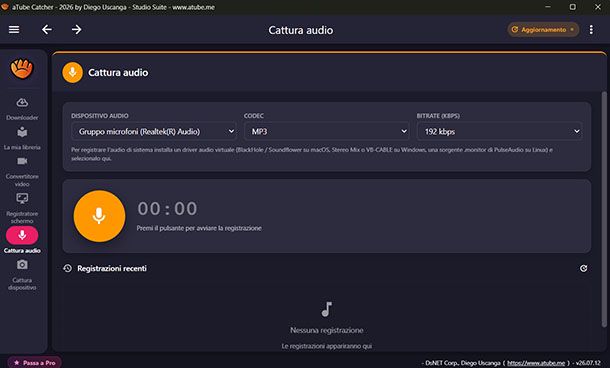Screen dimensions: 610x368
Task: Click the Premi il pulsante instruction text
Action: pyautogui.click(x=199, y=228)
